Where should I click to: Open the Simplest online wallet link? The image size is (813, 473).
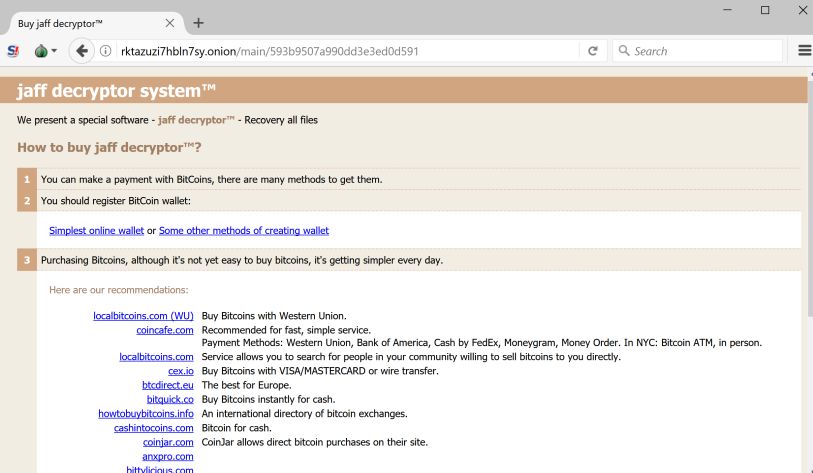click(96, 231)
